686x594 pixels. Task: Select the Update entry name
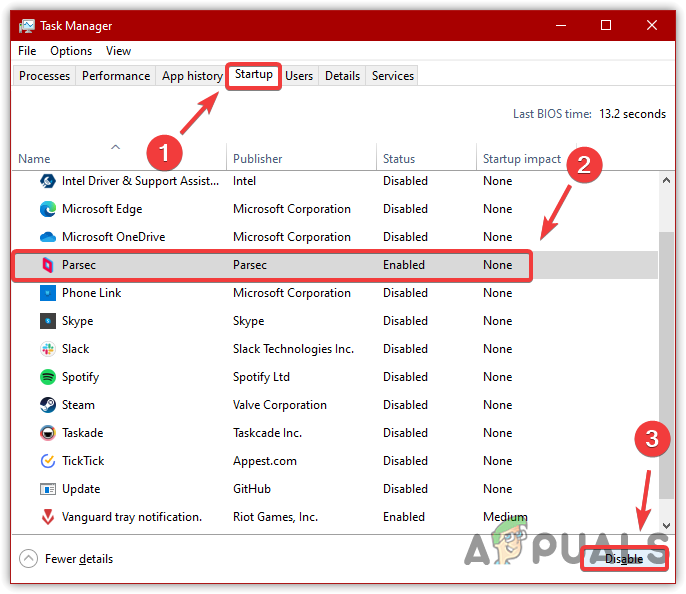(81, 489)
